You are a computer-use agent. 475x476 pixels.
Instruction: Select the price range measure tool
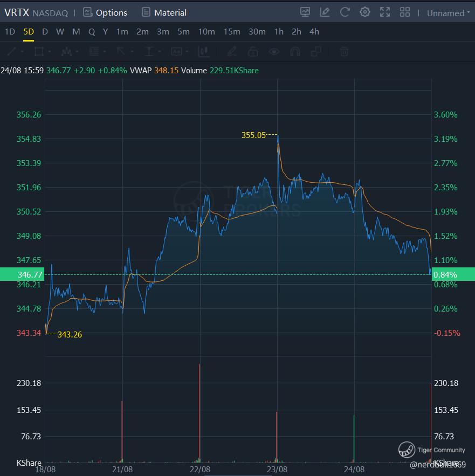148,51
